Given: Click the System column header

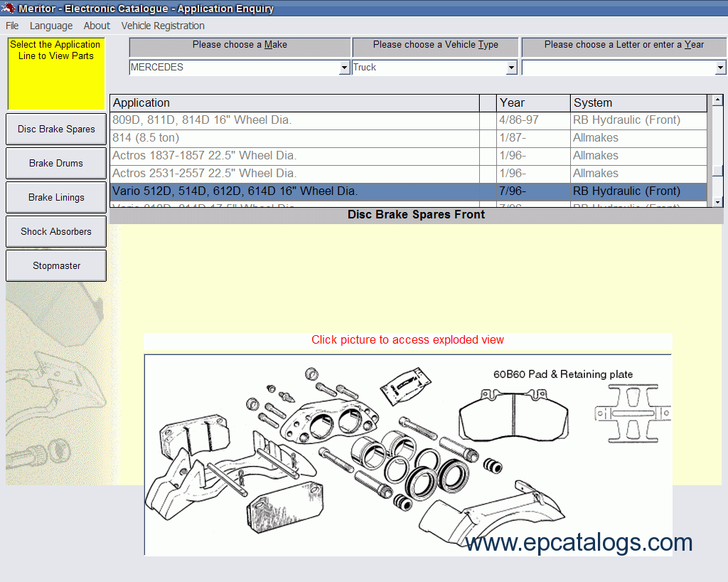Looking at the screenshot, I should (x=638, y=103).
